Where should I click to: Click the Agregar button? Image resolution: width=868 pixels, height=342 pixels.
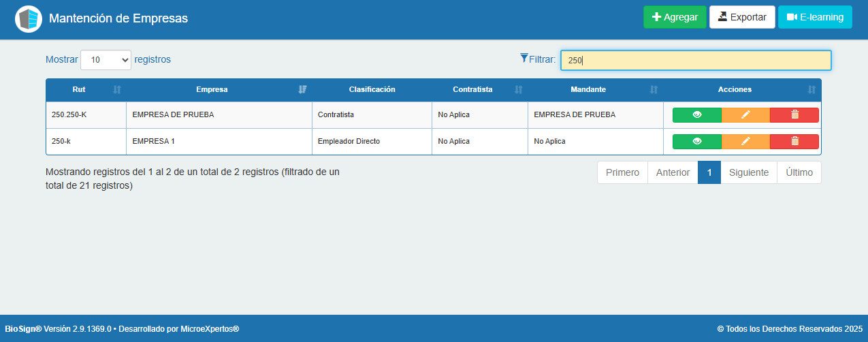pos(675,17)
